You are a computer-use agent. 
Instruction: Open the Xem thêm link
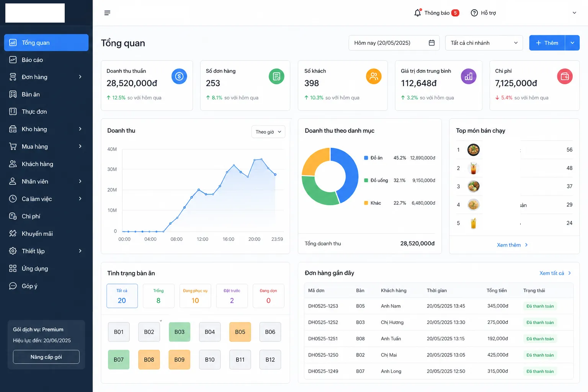512,245
